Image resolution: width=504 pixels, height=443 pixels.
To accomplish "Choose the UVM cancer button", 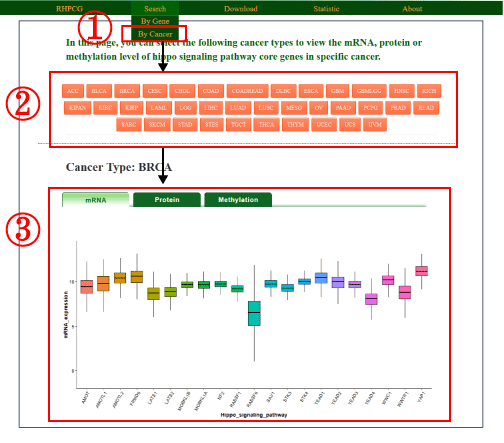I will [375, 125].
